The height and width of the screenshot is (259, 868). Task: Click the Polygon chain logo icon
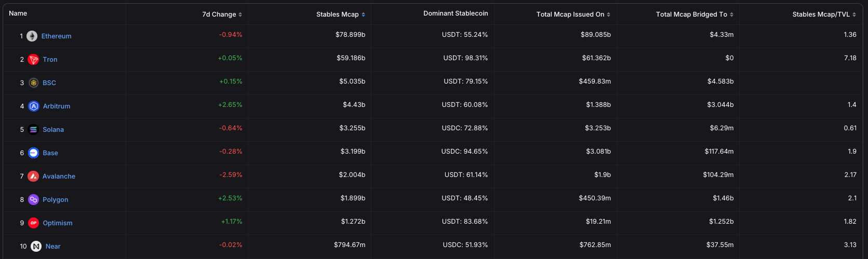pos(34,200)
